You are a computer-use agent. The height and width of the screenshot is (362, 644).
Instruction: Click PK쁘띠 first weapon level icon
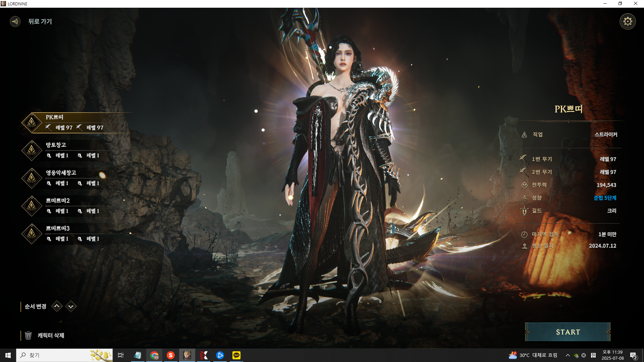point(49,127)
